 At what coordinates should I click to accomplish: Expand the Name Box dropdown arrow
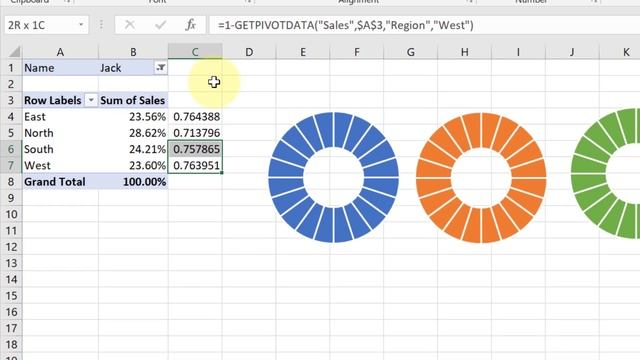81,25
